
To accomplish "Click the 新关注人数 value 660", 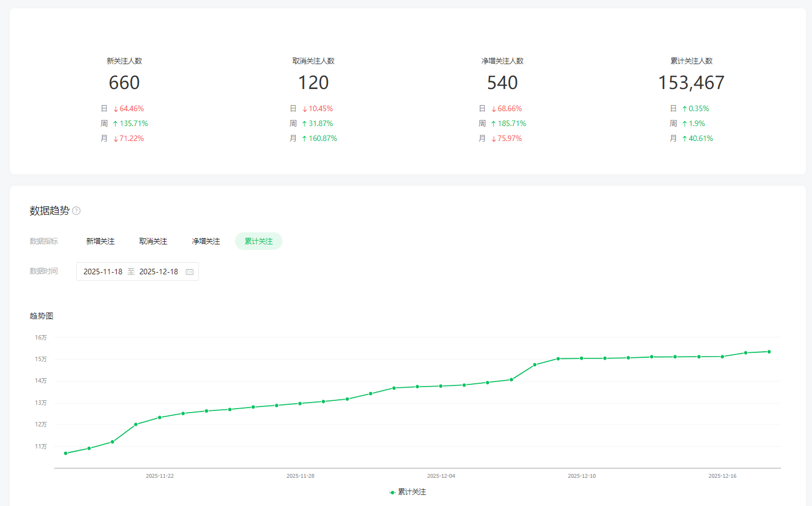I will pos(124,83).
